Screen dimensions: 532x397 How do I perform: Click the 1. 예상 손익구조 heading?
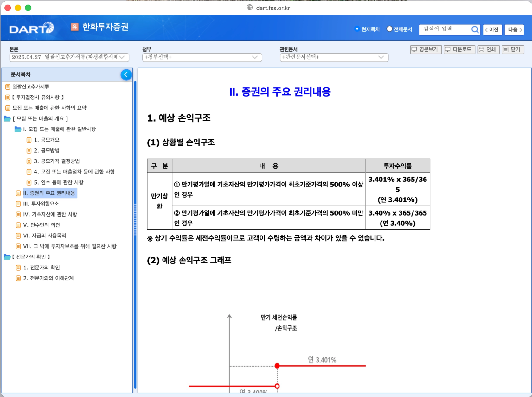pyautogui.click(x=179, y=118)
